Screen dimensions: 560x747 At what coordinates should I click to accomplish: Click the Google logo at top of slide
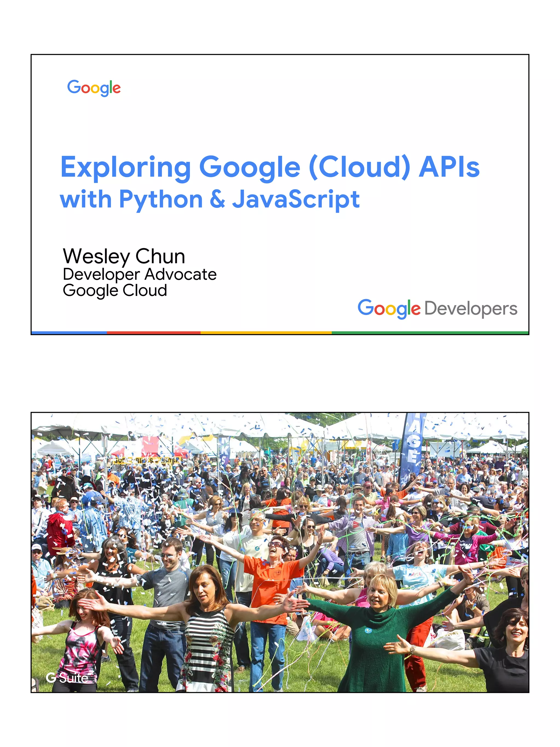coord(94,88)
